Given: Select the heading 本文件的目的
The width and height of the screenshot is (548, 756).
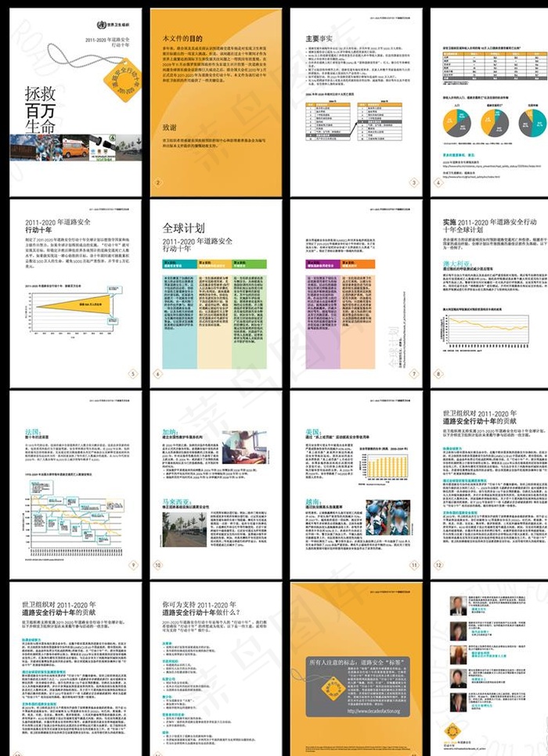Looking at the screenshot, I should click(182, 38).
